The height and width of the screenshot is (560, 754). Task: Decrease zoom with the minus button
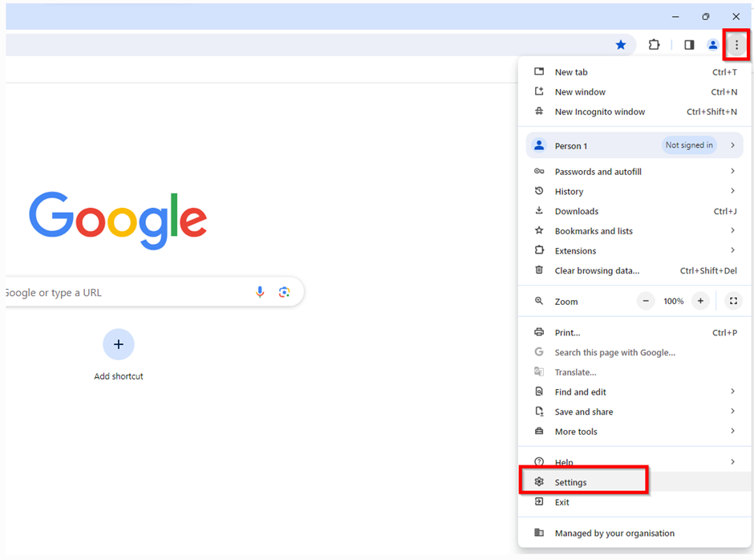point(646,301)
